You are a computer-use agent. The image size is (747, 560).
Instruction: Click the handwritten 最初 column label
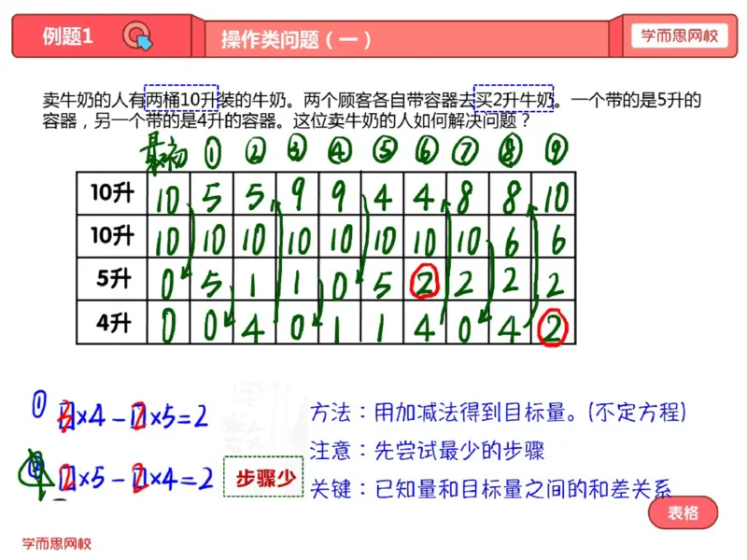pos(162,155)
